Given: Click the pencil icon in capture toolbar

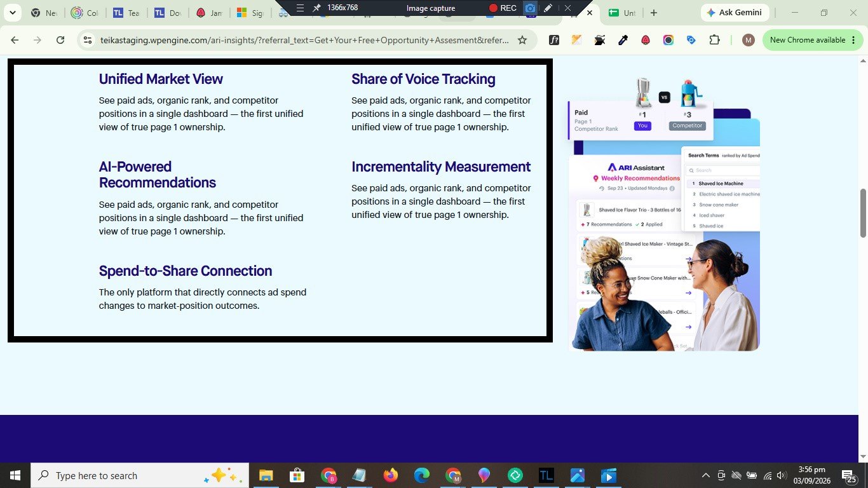Looking at the screenshot, I should tap(548, 8).
